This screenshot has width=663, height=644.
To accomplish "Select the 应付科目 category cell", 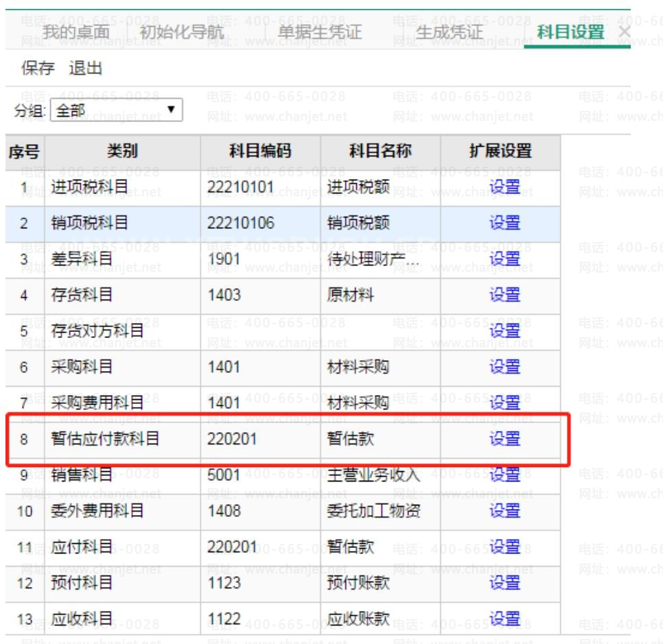I will click(122, 548).
